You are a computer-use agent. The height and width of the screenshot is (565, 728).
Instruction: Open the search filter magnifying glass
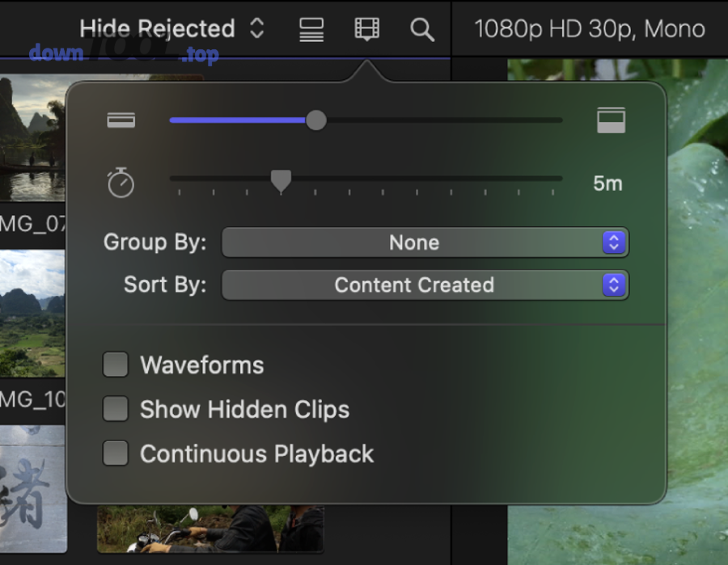pos(421,29)
